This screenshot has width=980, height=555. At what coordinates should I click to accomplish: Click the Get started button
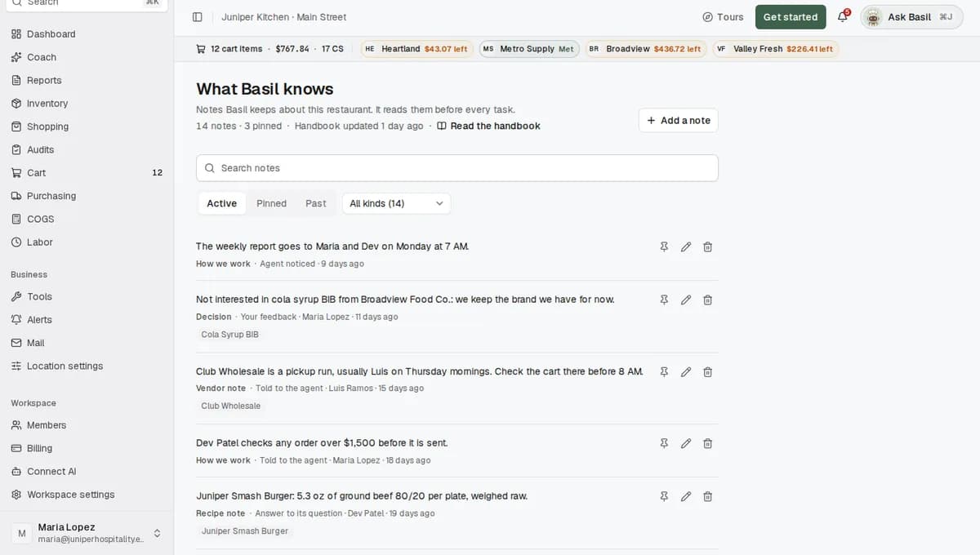coord(791,17)
